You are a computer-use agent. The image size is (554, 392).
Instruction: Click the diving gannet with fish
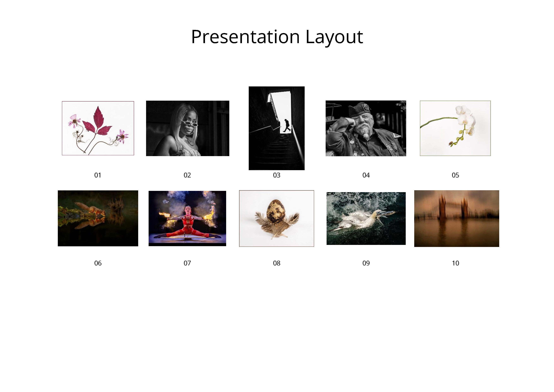click(x=366, y=218)
